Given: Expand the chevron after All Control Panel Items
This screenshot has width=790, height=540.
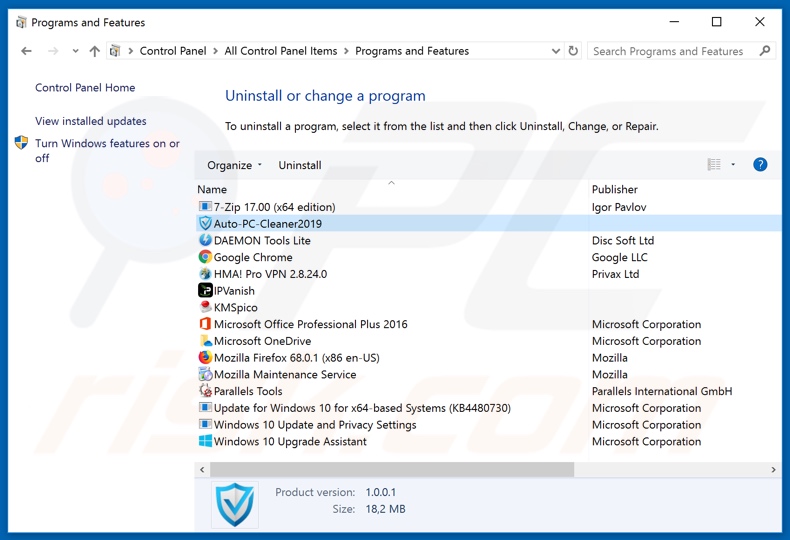Looking at the screenshot, I should pos(346,51).
